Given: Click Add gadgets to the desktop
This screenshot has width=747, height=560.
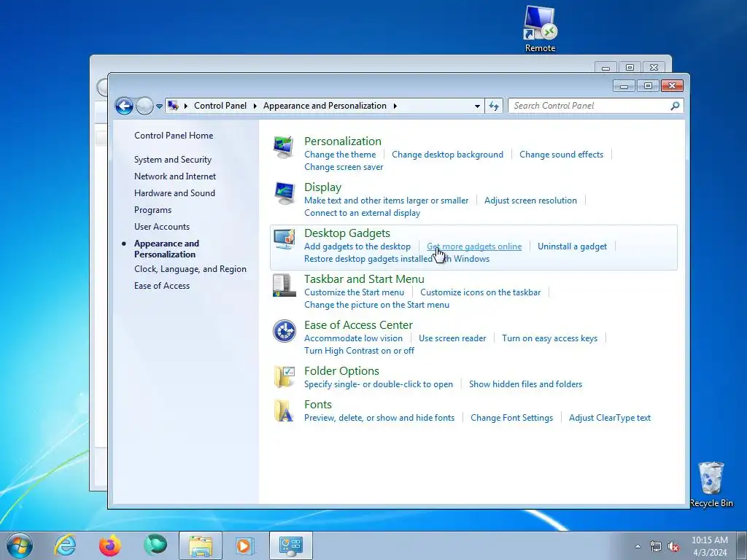Looking at the screenshot, I should [357, 246].
